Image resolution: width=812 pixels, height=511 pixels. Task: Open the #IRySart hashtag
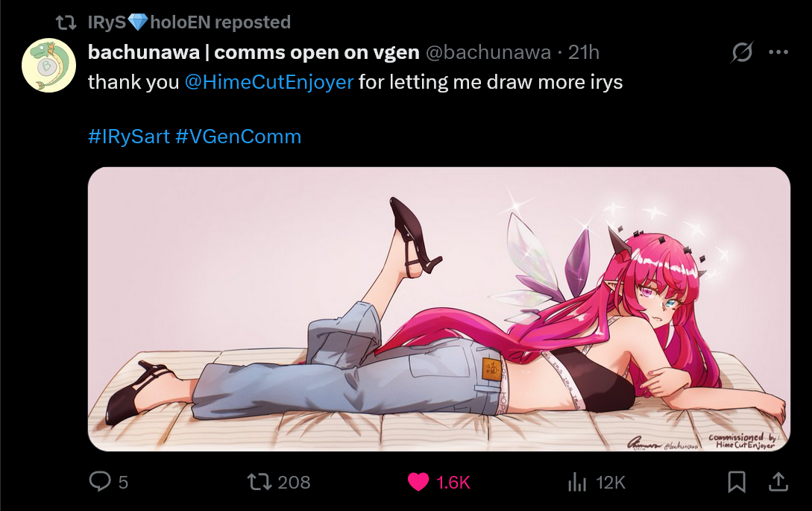pos(129,137)
